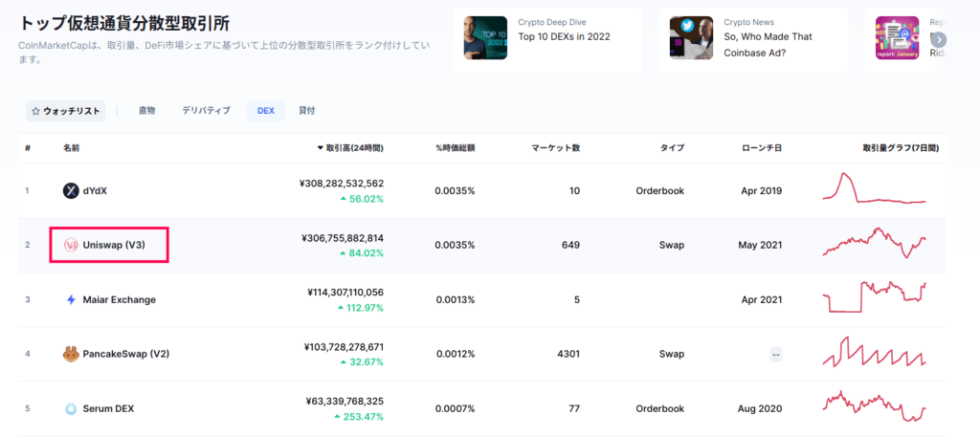Click PancakeSwap volume ¥103,728,278,671
The image size is (980, 437).
pyautogui.click(x=345, y=346)
